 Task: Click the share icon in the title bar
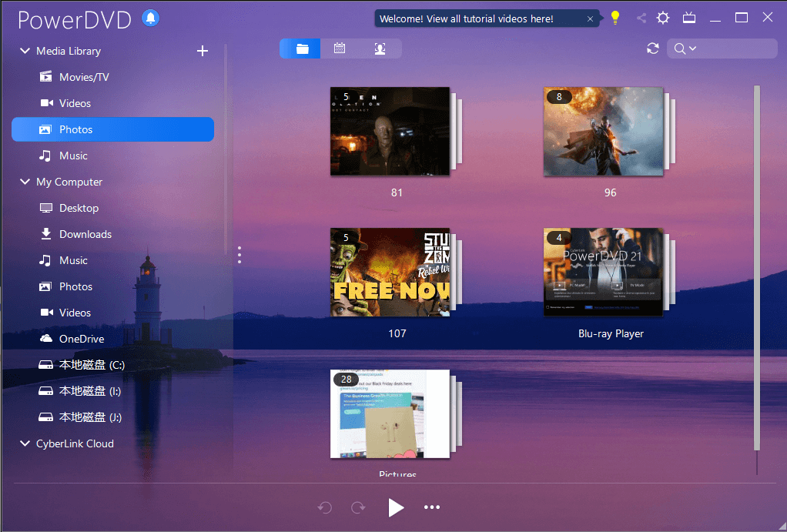click(641, 17)
